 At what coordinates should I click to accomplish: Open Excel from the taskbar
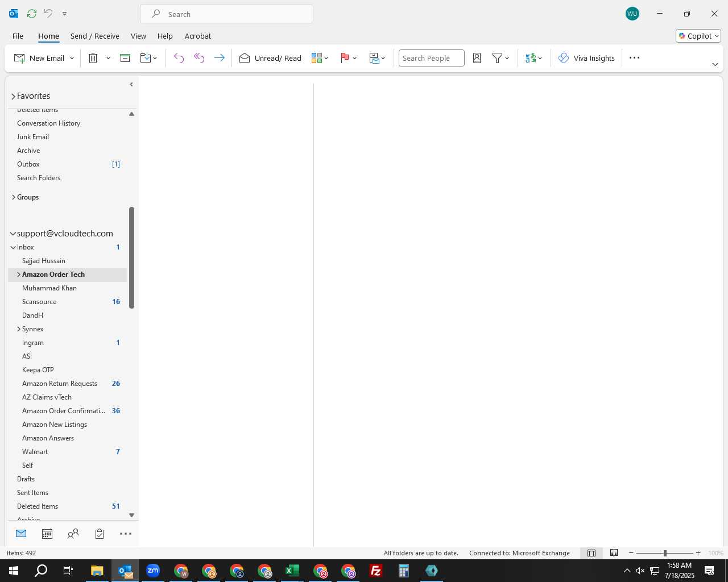click(x=292, y=571)
